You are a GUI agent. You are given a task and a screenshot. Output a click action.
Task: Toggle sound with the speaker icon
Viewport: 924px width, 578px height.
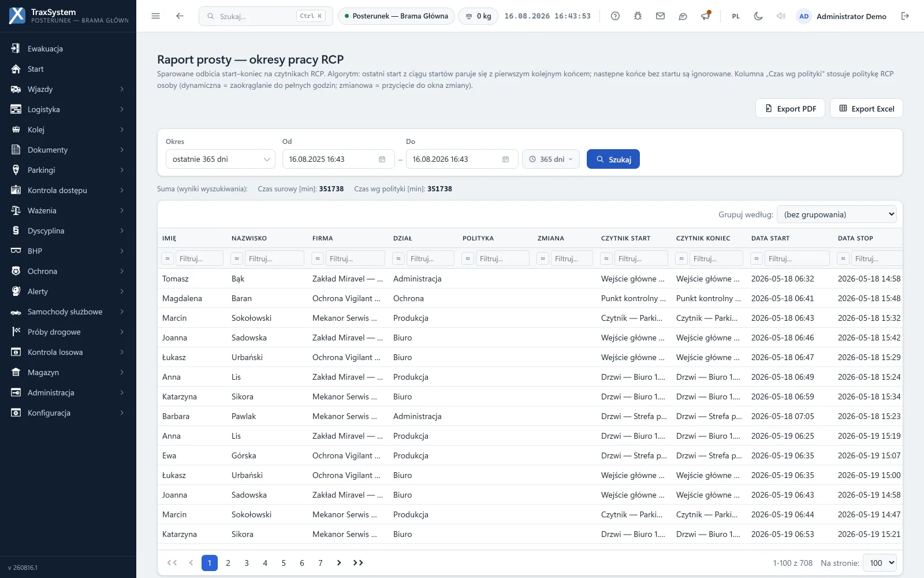(781, 16)
